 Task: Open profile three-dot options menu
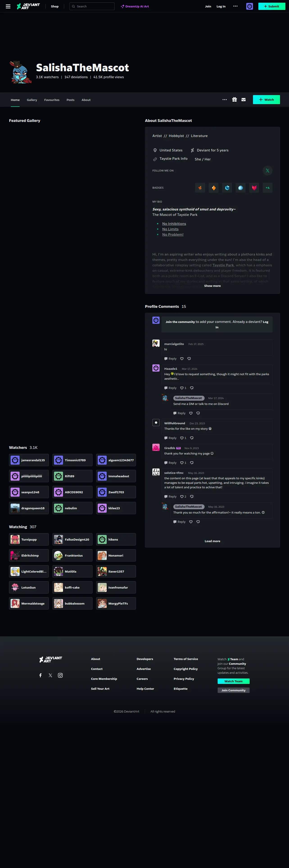(x=225, y=100)
